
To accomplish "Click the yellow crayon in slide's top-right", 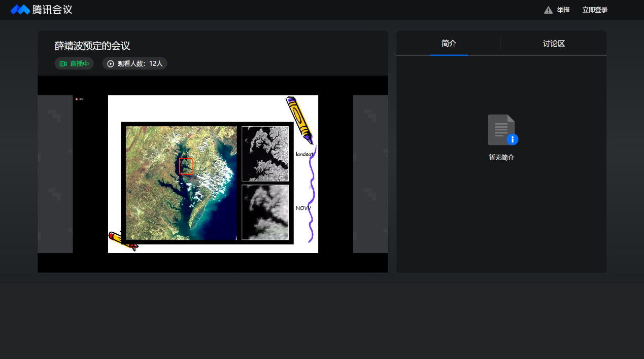I will pyautogui.click(x=299, y=120).
